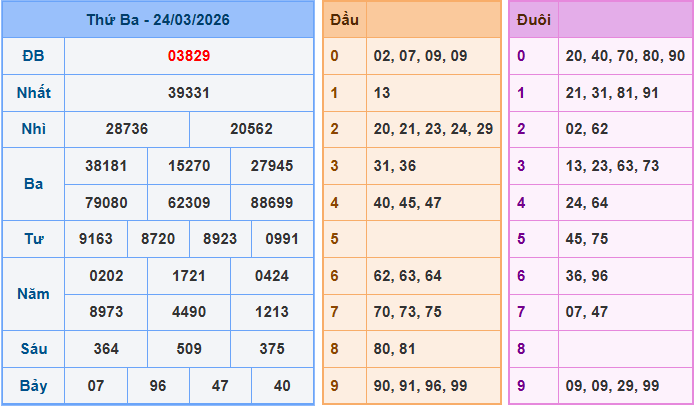Select the result cell 375

tap(272, 349)
